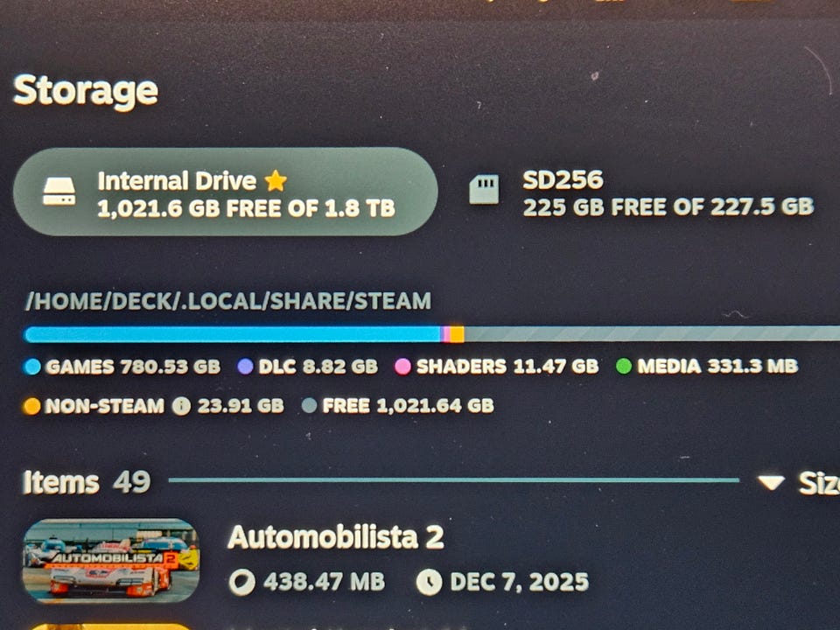The height and width of the screenshot is (630, 840).
Task: Click the orange non-Steam segment of storage bar
Action: coord(457,334)
